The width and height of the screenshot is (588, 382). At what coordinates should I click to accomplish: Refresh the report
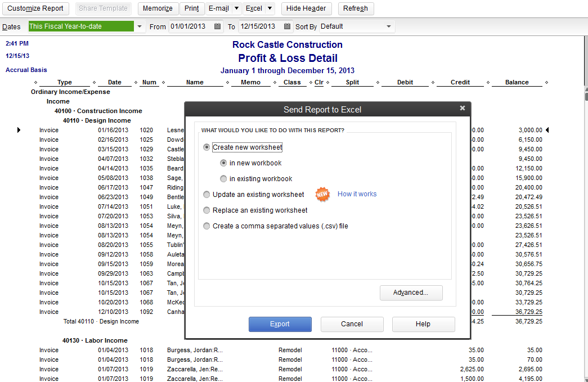356,8
